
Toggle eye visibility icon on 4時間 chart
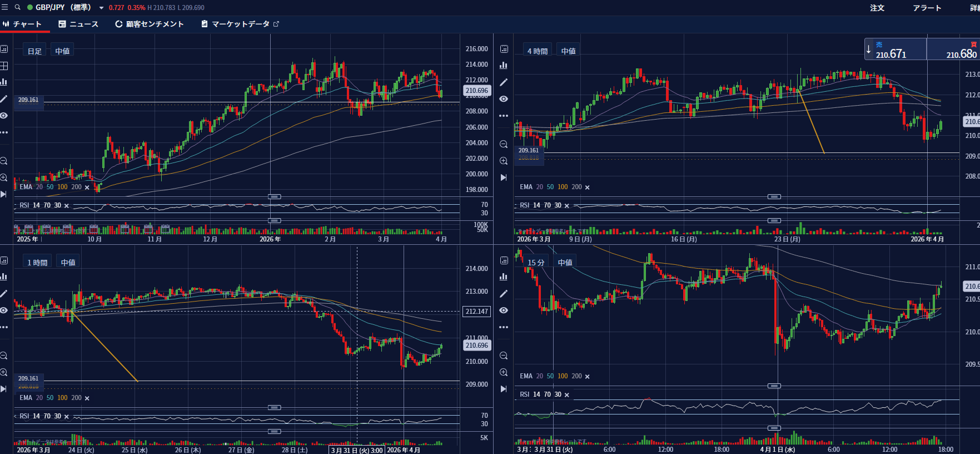504,99
